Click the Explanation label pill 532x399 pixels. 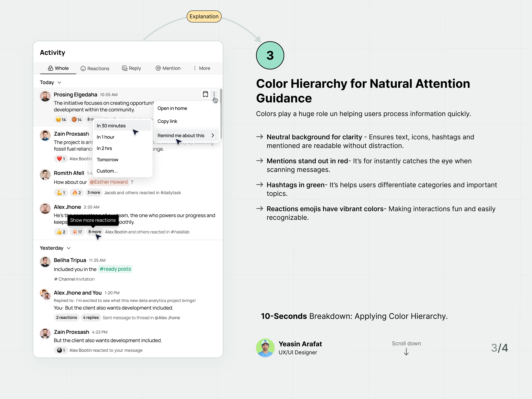(x=204, y=16)
